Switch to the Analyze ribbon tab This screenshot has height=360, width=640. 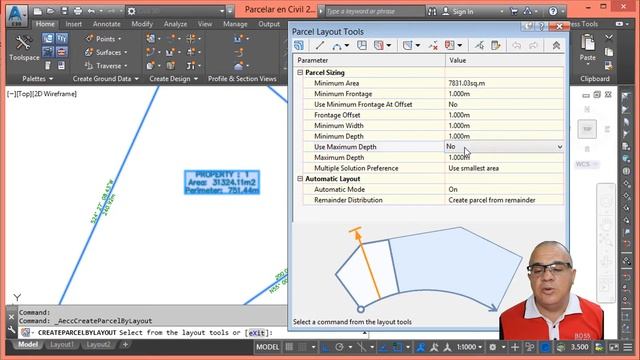[175, 24]
